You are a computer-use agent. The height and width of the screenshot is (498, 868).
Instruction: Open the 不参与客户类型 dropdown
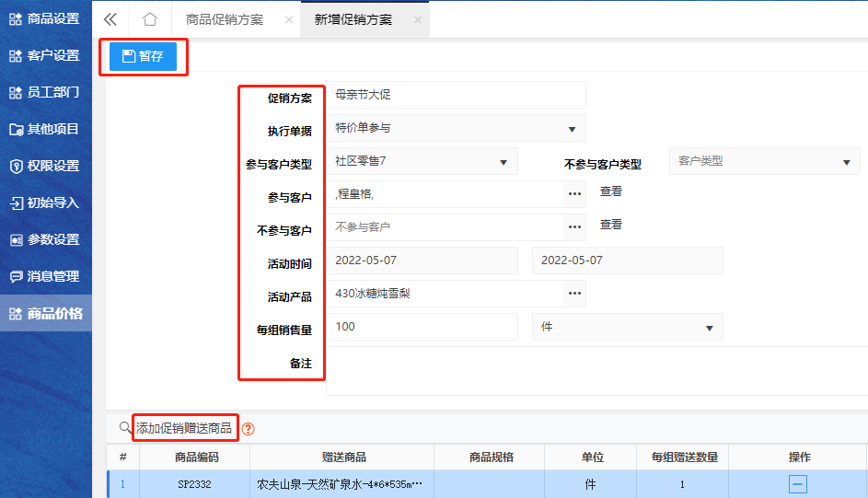coord(764,161)
